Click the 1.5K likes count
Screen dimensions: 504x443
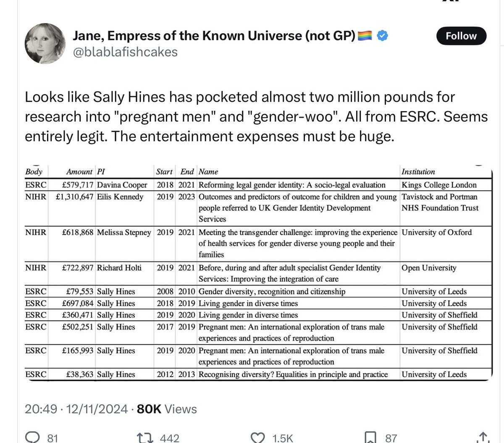click(282, 438)
